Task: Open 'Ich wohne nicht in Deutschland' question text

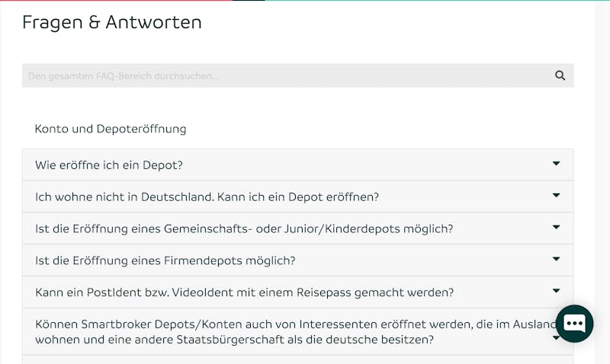Action: (x=207, y=197)
